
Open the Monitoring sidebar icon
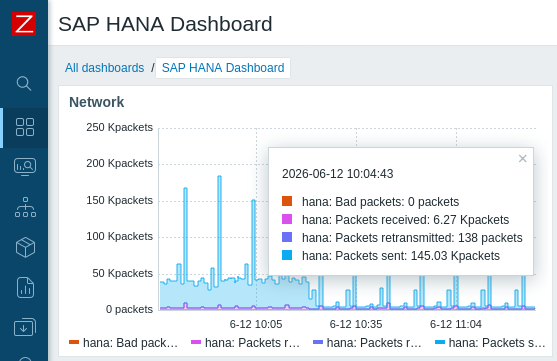pyautogui.click(x=25, y=167)
